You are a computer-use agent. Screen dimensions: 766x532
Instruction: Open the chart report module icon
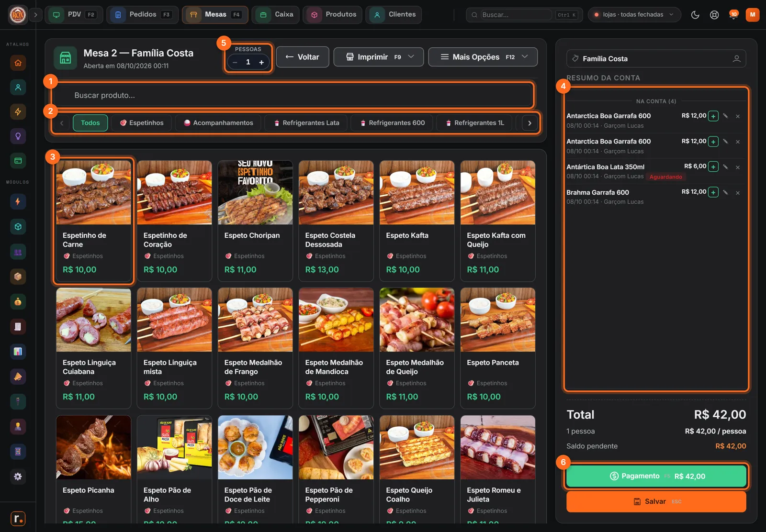pos(18,352)
